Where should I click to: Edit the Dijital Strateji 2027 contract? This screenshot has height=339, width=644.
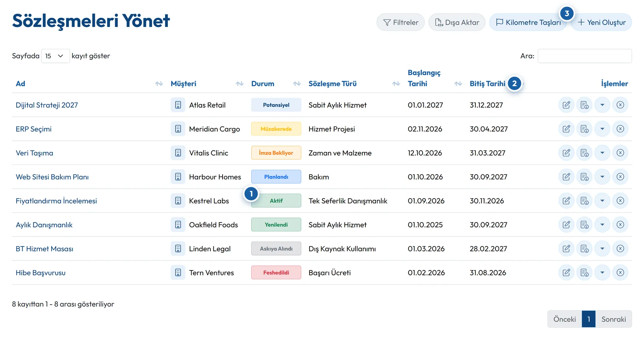[566, 105]
